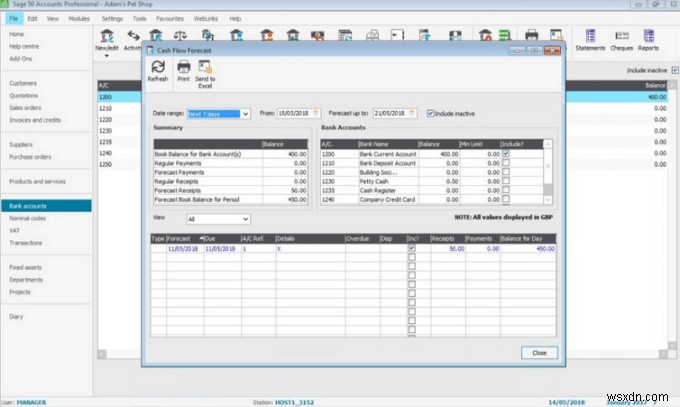
Task: Open Statements from the main toolbar
Action: coord(590,39)
